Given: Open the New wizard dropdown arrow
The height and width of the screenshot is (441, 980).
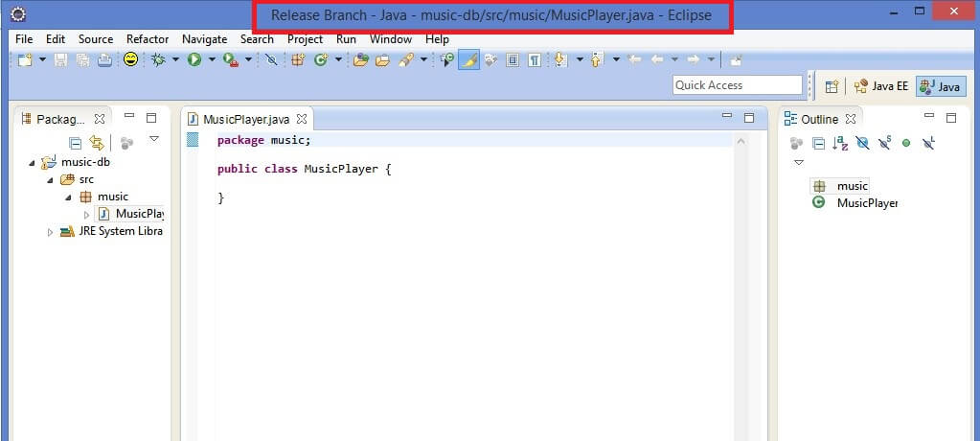Looking at the screenshot, I should click(x=42, y=60).
